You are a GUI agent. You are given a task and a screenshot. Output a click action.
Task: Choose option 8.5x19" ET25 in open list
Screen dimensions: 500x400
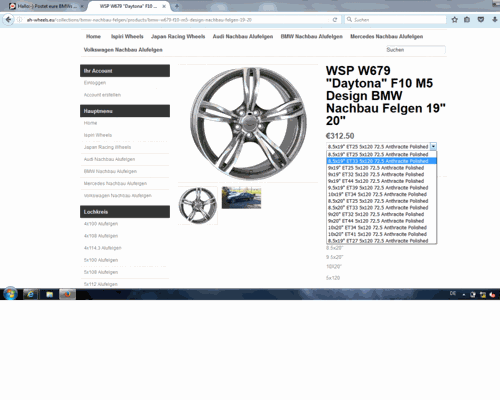381,154
